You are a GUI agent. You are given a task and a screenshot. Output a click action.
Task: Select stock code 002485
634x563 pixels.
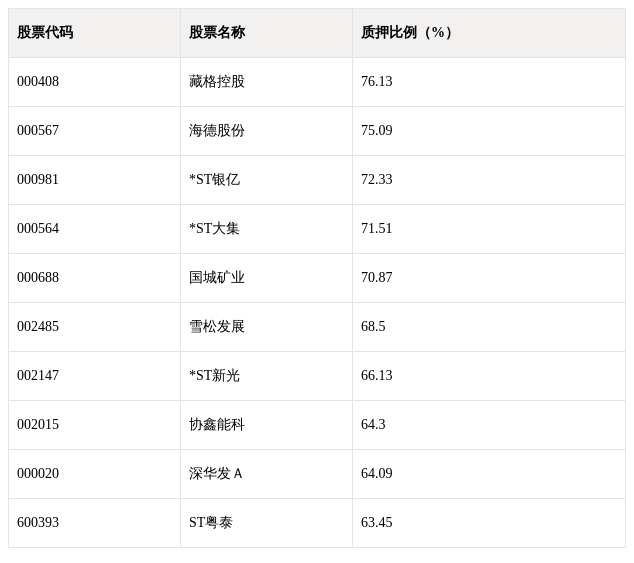(38, 326)
